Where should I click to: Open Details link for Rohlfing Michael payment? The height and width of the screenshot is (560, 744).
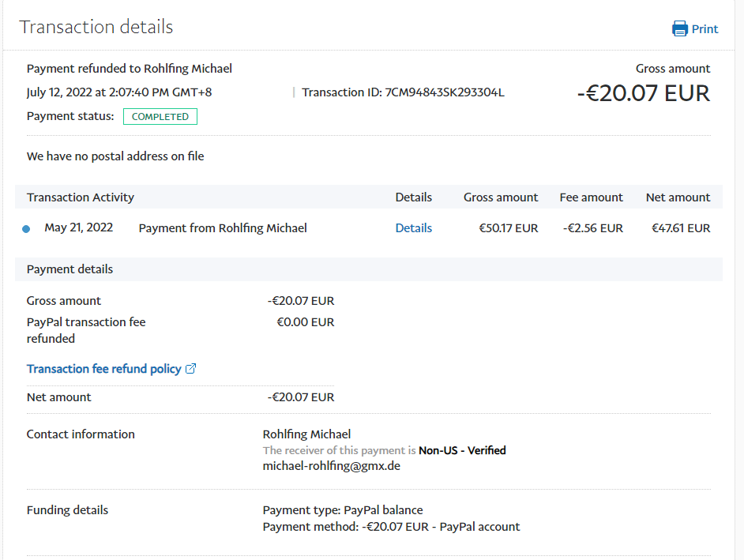413,228
